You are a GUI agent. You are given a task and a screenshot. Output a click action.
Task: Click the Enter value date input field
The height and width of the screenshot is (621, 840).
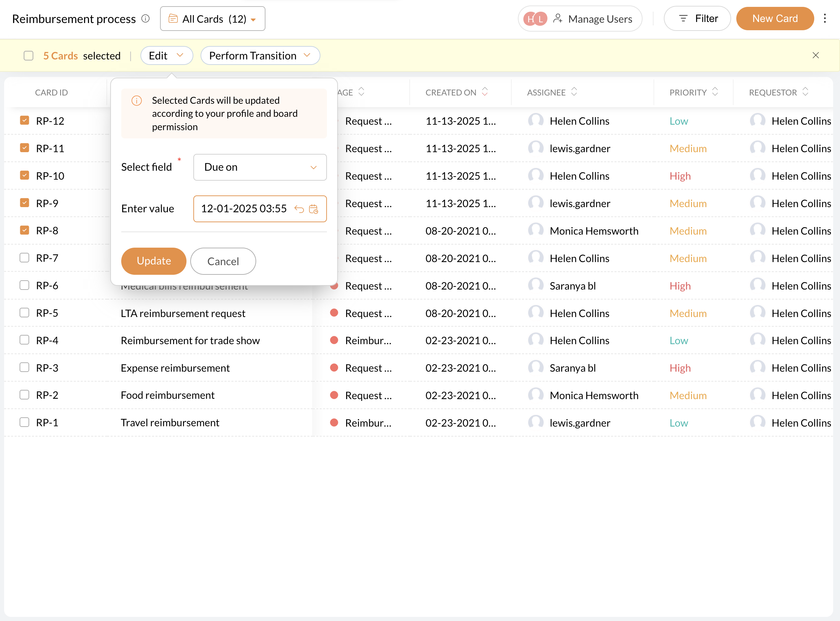(x=243, y=209)
